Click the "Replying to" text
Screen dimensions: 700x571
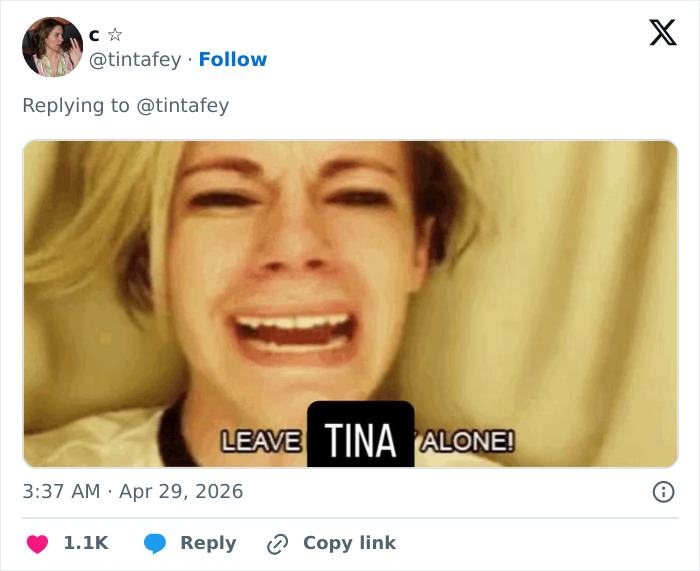coord(76,105)
